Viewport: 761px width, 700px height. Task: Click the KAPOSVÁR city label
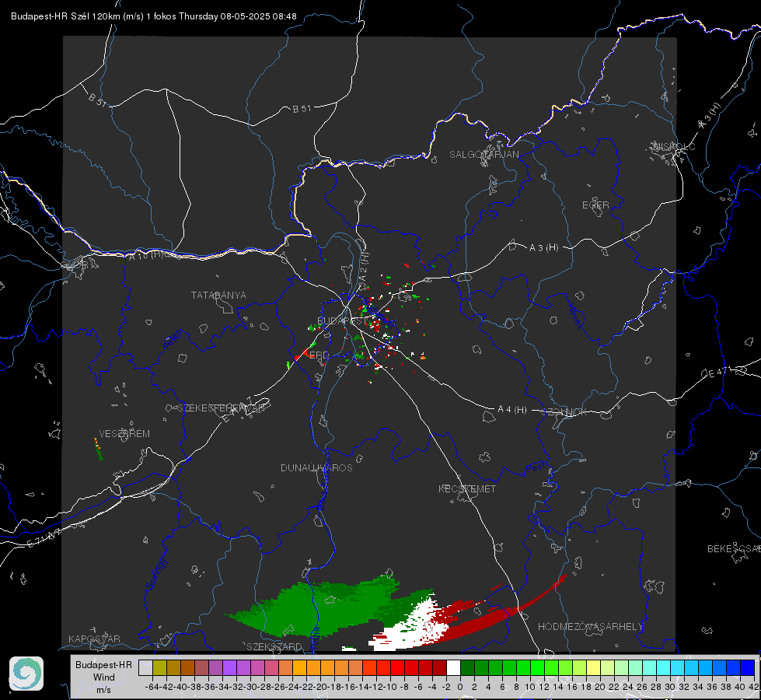point(94,639)
